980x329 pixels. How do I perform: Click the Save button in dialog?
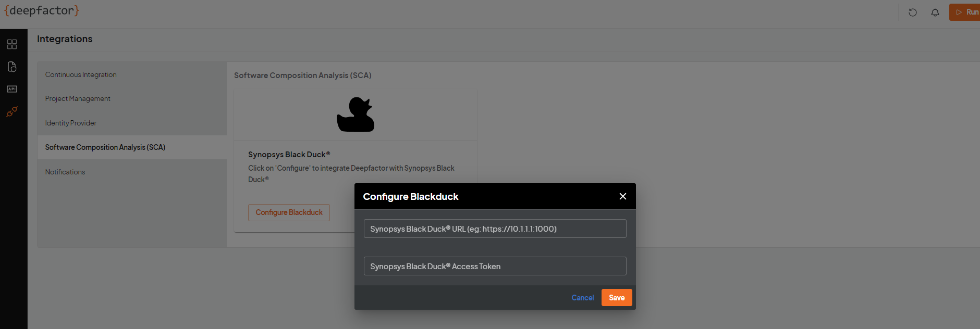pos(617,298)
